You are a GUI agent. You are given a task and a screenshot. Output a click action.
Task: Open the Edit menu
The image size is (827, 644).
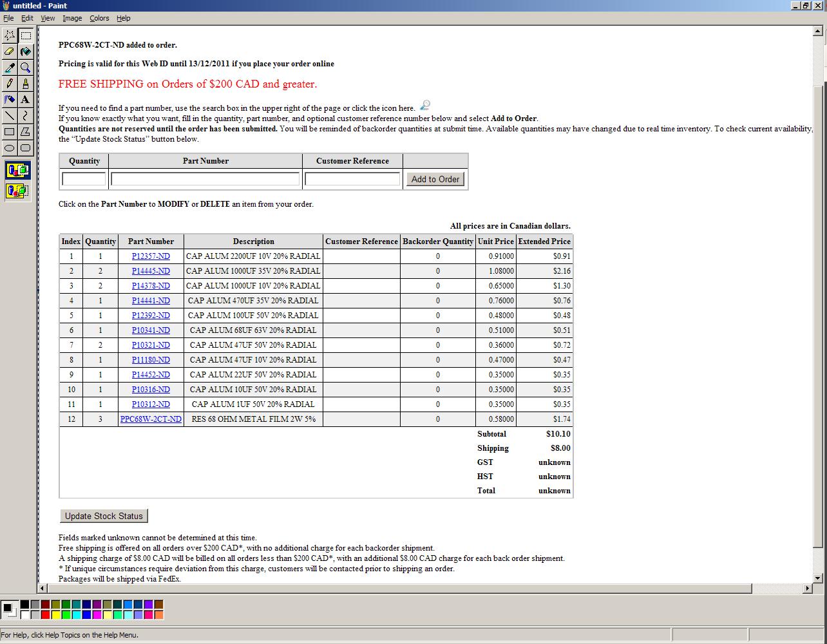(x=27, y=18)
